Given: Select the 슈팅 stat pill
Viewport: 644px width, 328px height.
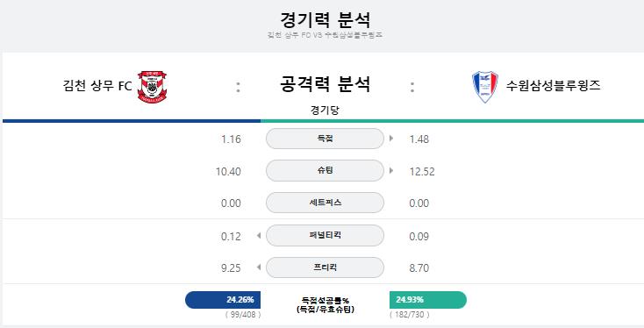Looking at the screenshot, I should point(325,170).
